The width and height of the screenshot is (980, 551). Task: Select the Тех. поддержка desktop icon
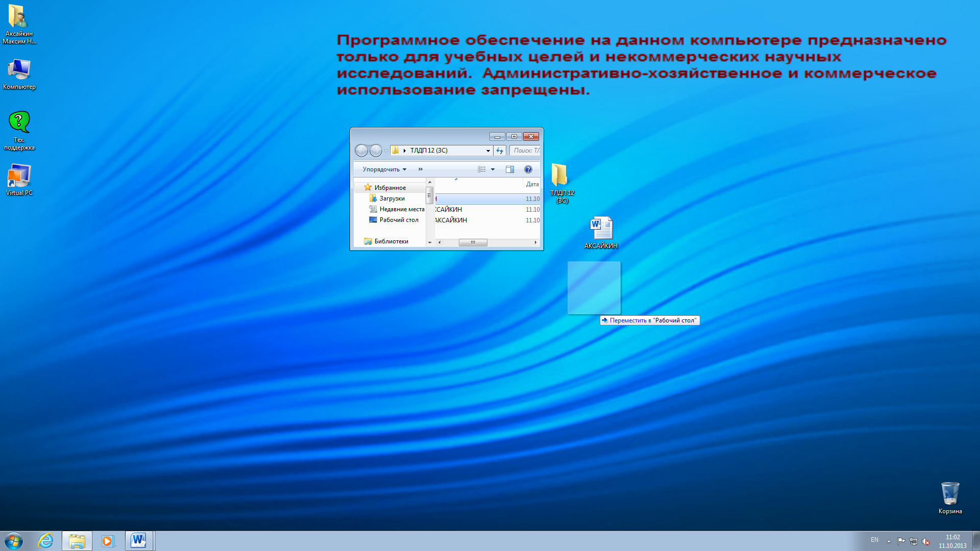[19, 131]
